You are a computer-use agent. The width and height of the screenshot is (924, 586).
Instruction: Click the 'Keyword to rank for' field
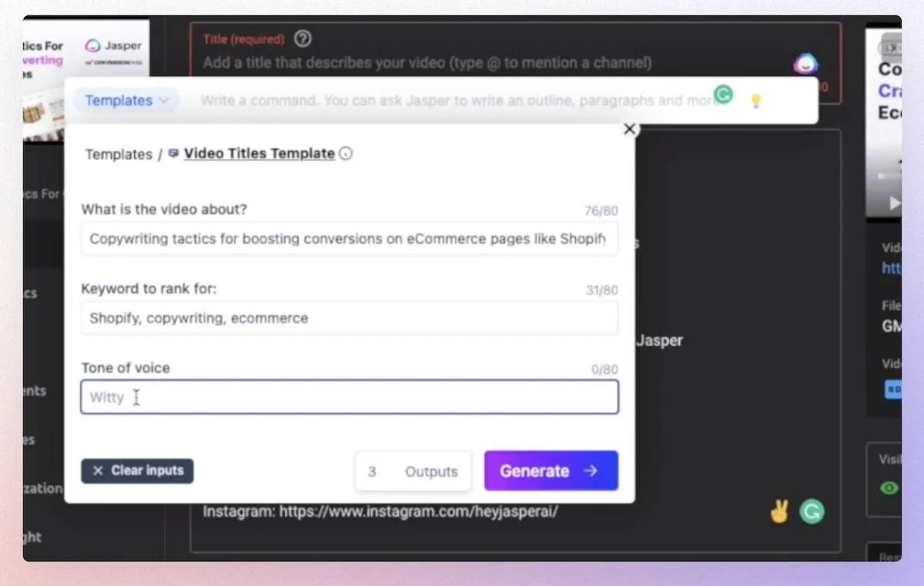click(350, 318)
